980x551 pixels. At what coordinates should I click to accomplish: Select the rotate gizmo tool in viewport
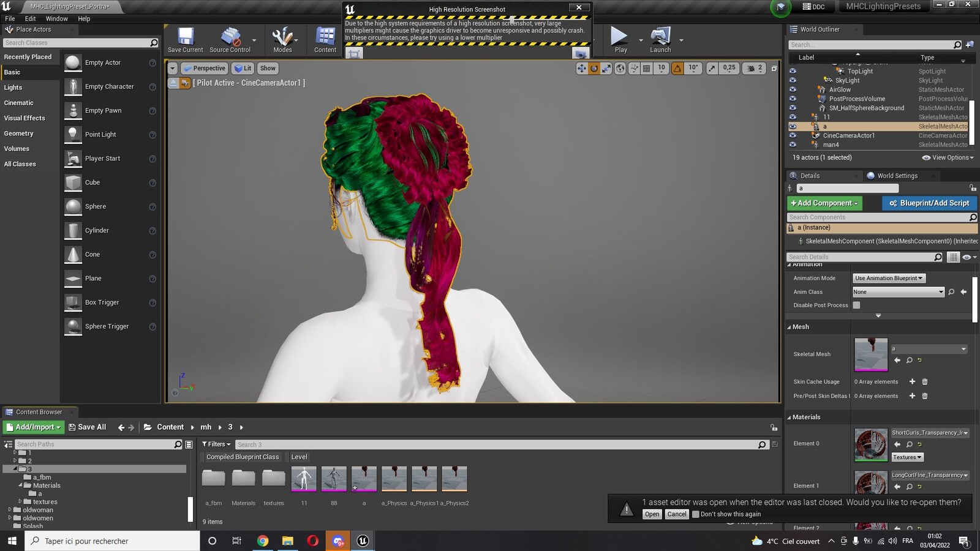pyautogui.click(x=594, y=69)
